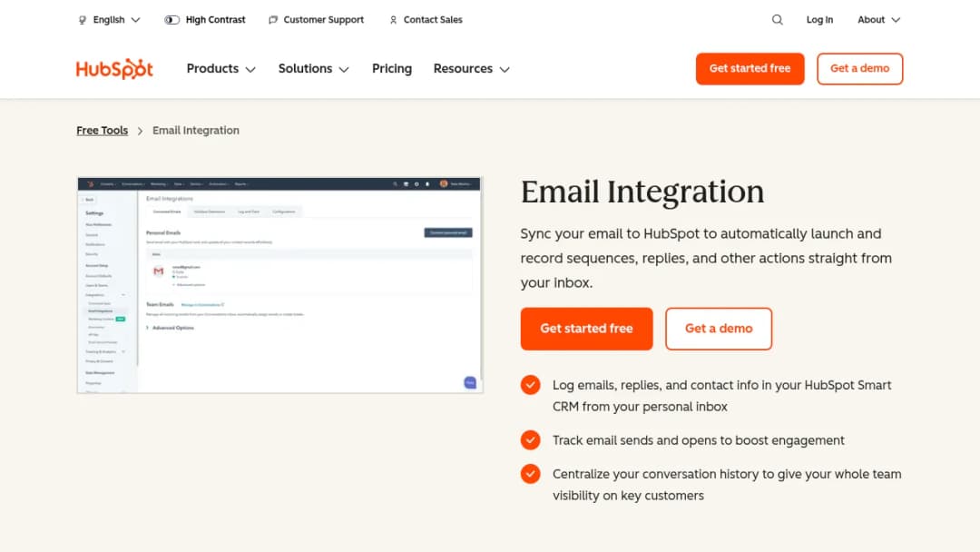The image size is (980, 552).
Task: Go to Free Tools breadcrumb
Action: tap(102, 131)
